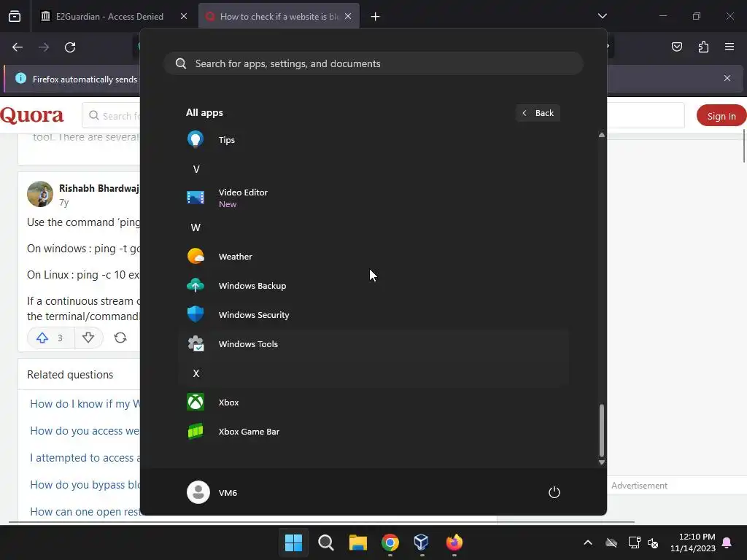Open VirtualBox from the taskbar
747x560 pixels.
pyautogui.click(x=422, y=542)
